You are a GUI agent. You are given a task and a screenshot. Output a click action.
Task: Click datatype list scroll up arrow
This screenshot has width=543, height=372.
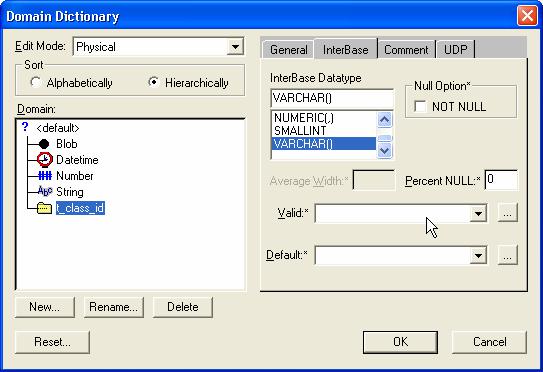[384, 120]
